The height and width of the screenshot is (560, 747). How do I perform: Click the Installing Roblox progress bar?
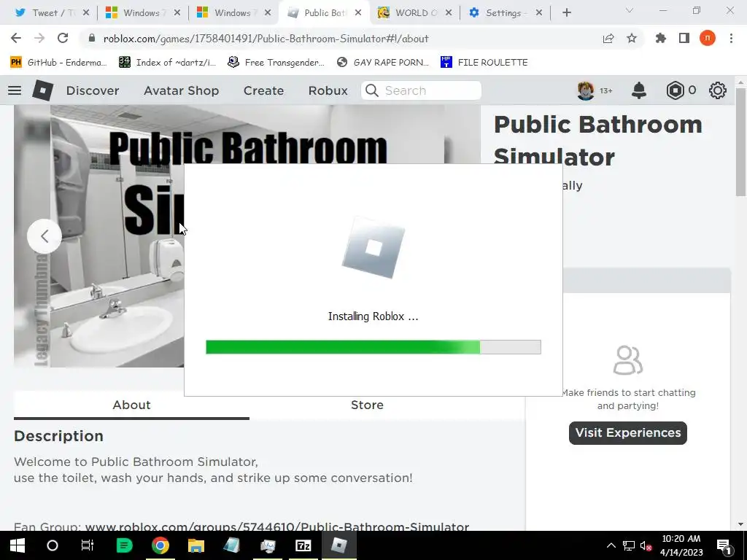pos(373,347)
